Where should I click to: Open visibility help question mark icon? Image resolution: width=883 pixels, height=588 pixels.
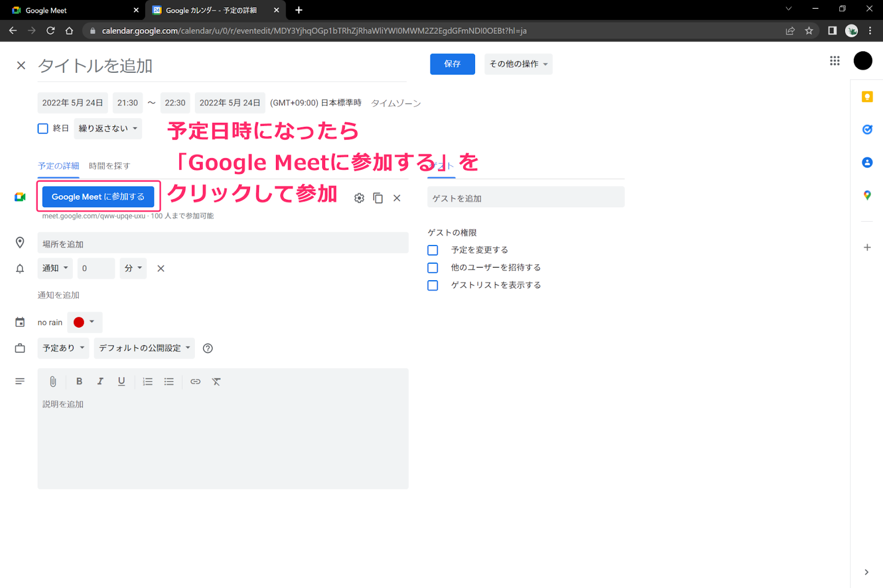point(208,348)
